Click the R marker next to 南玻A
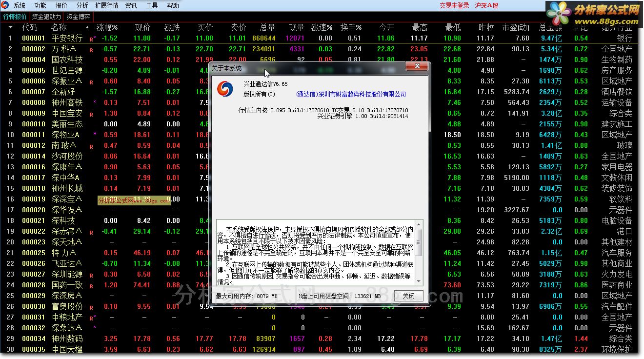Image resolution: width=644 pixels, height=359 pixels. [x=91, y=147]
